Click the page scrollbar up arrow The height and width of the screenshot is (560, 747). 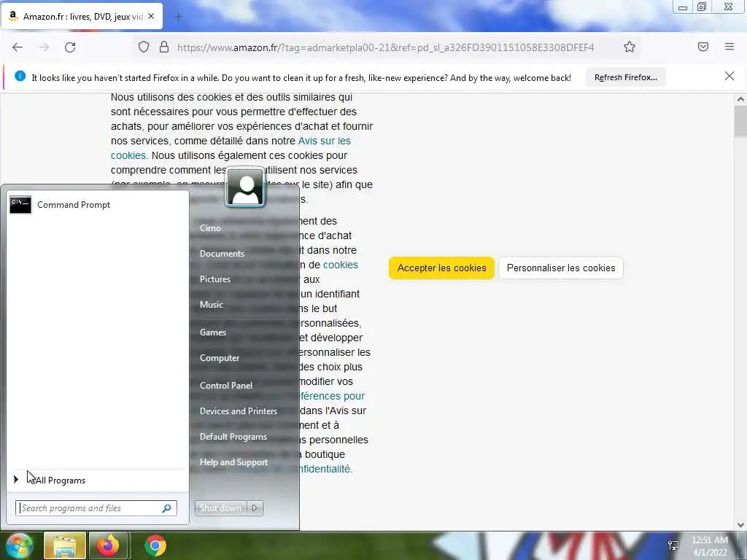coord(740,99)
